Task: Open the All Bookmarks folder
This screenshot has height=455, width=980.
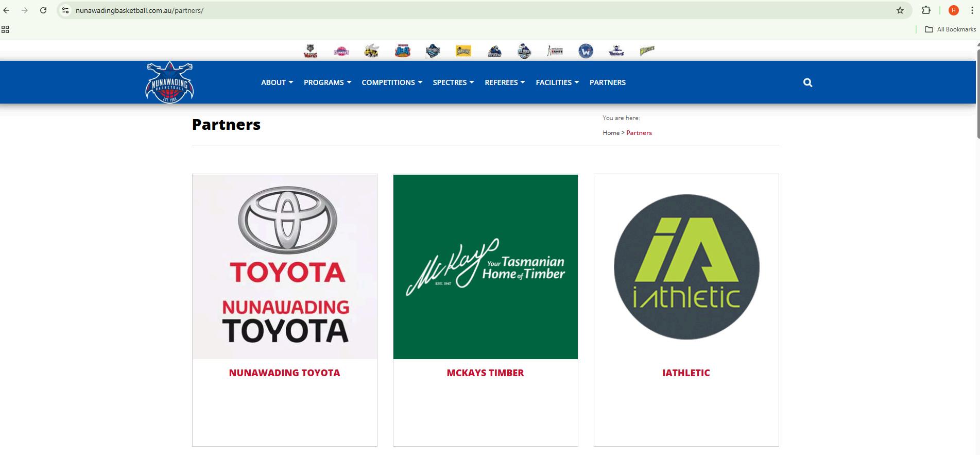Action: point(951,29)
